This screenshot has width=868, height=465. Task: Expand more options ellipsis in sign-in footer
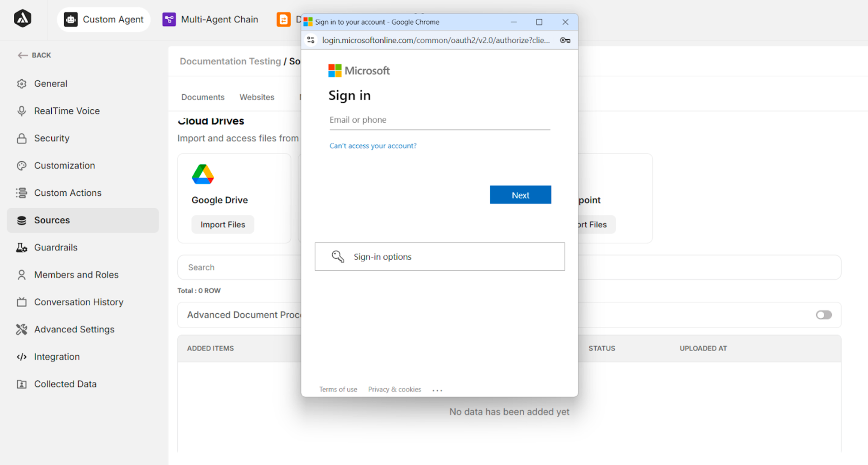[x=437, y=390]
